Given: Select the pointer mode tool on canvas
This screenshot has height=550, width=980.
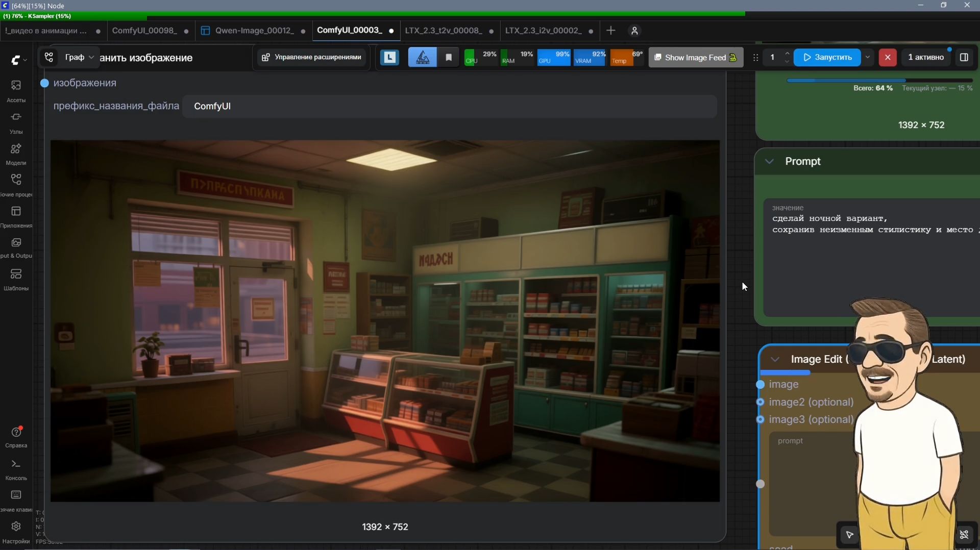Looking at the screenshot, I should point(849,534).
